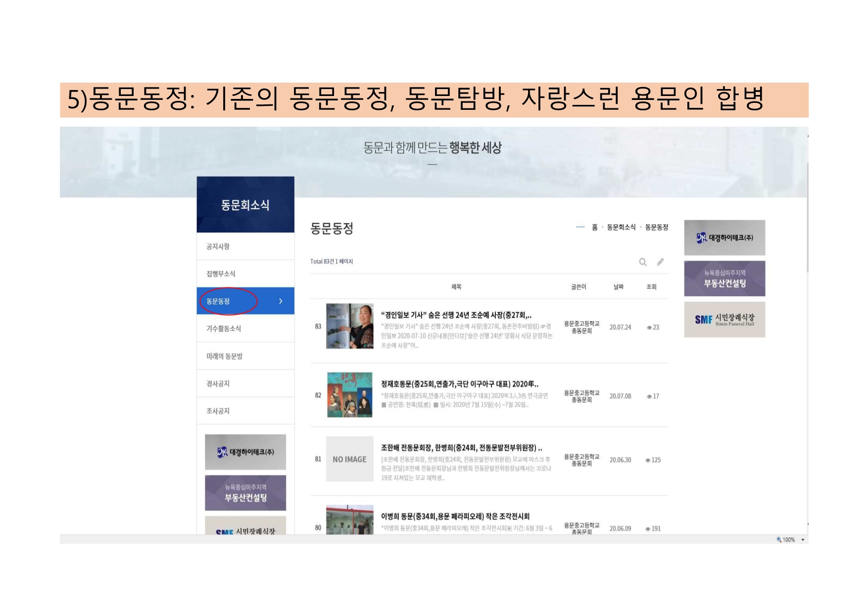Select 동문동정 sidebar menu item
The image size is (868, 613).
tap(245, 301)
